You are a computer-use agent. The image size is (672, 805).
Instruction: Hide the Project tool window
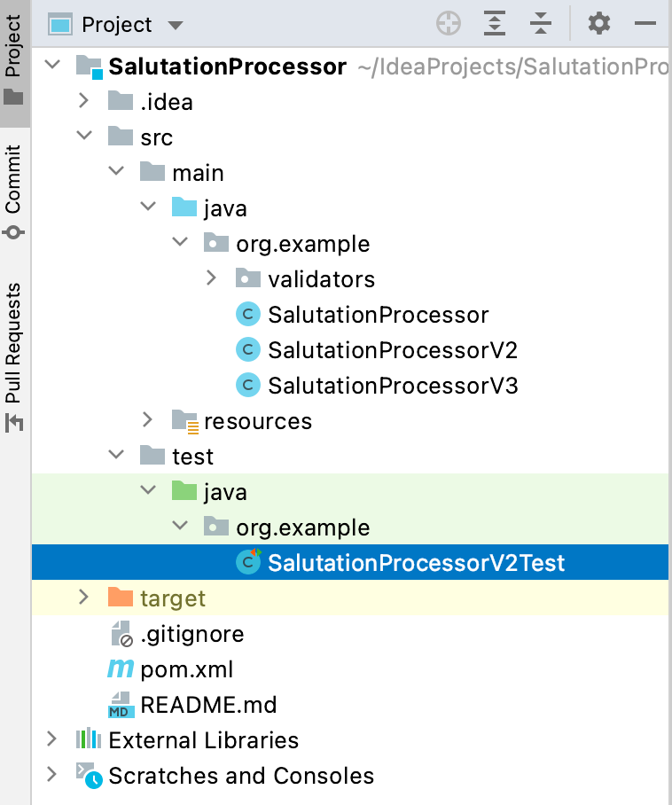pyautogui.click(x=645, y=24)
